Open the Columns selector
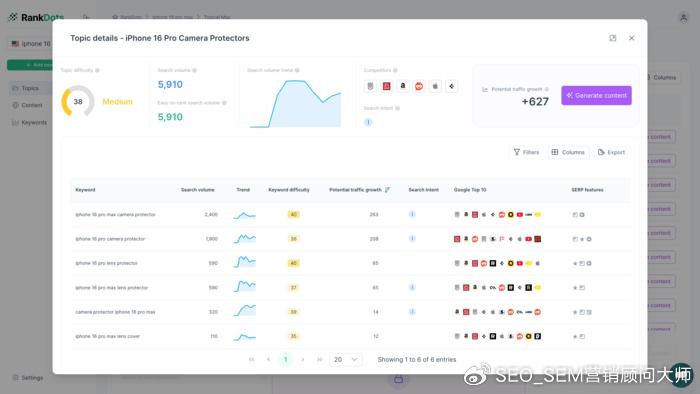Viewport: 700px width, 394px height. click(x=568, y=152)
